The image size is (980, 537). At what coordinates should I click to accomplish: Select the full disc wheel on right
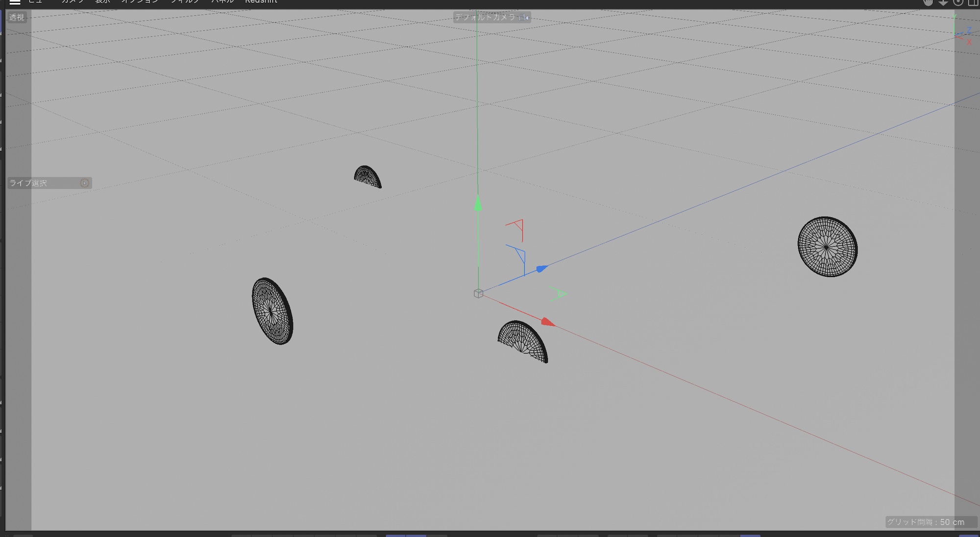tap(827, 247)
